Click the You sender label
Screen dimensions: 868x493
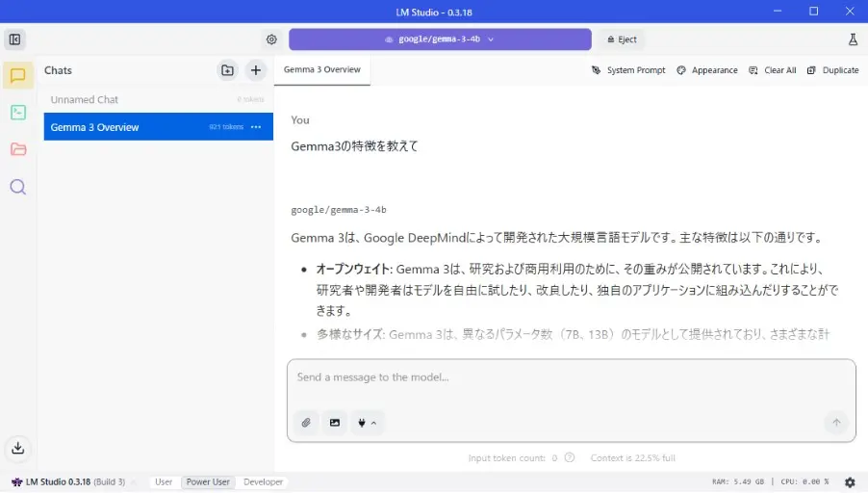pos(300,120)
